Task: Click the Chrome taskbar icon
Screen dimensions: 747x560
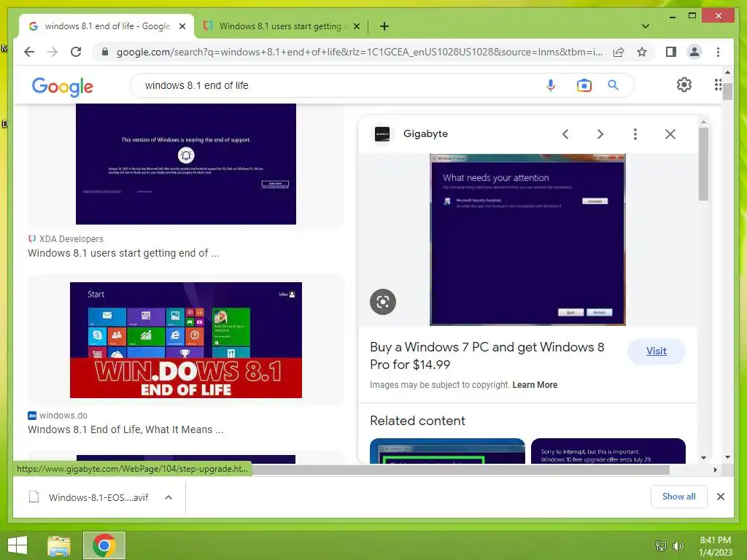Action: point(104,545)
